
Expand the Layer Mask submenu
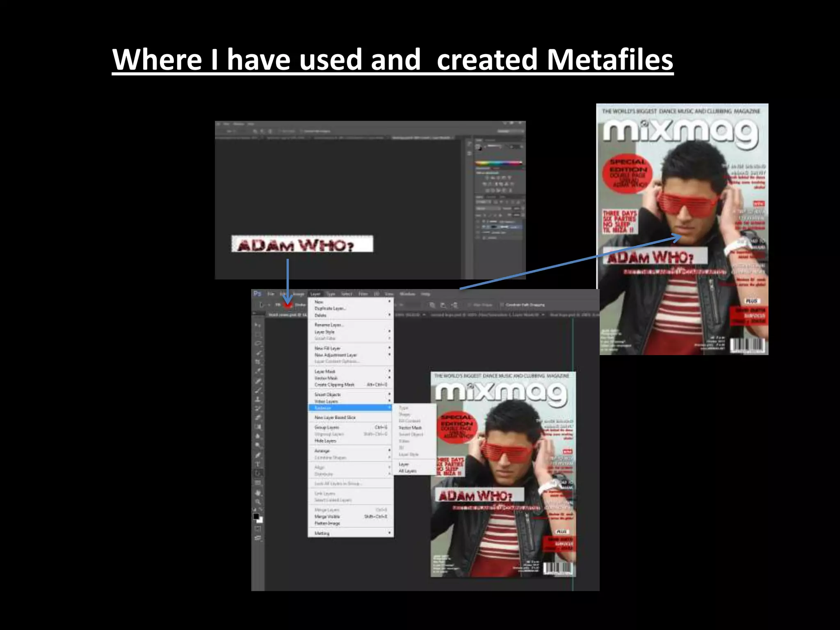(351, 372)
